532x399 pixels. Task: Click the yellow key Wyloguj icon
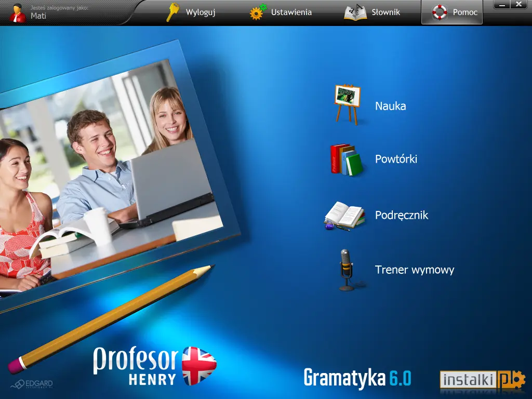tap(172, 12)
